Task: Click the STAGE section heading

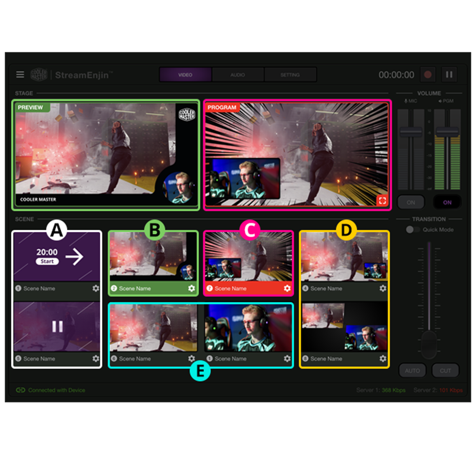Action: 24,93
